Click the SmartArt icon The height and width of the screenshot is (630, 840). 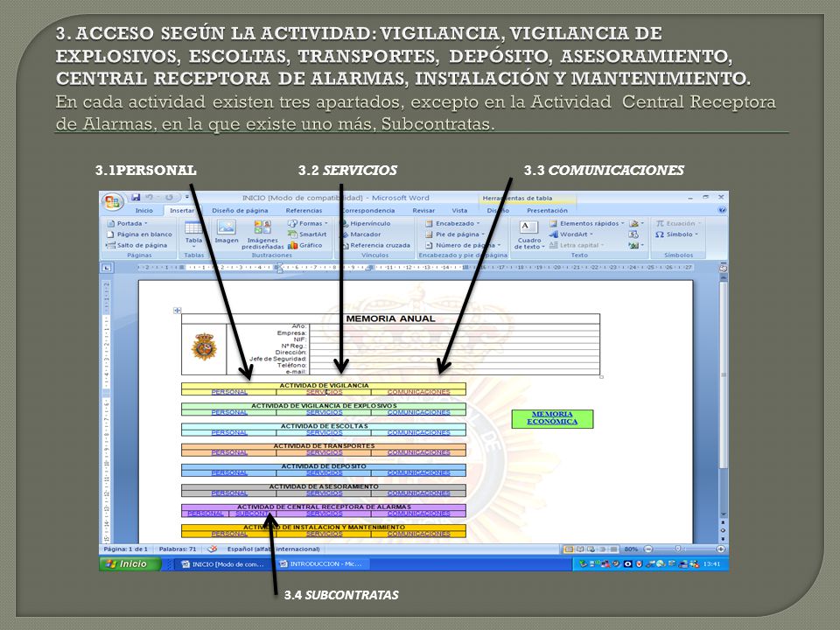point(307,234)
